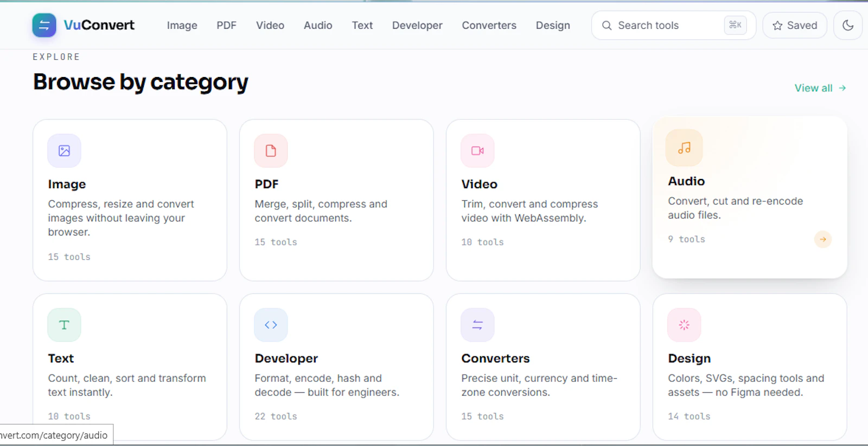The width and height of the screenshot is (868, 446).
Task: Click '14 tools' under Design card
Action: tap(689, 416)
